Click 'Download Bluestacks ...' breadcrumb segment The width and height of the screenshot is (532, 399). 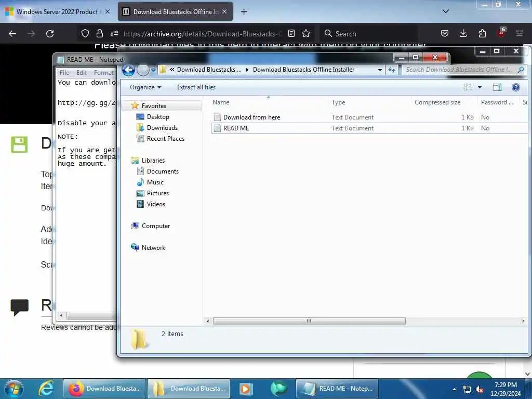pyautogui.click(x=209, y=70)
